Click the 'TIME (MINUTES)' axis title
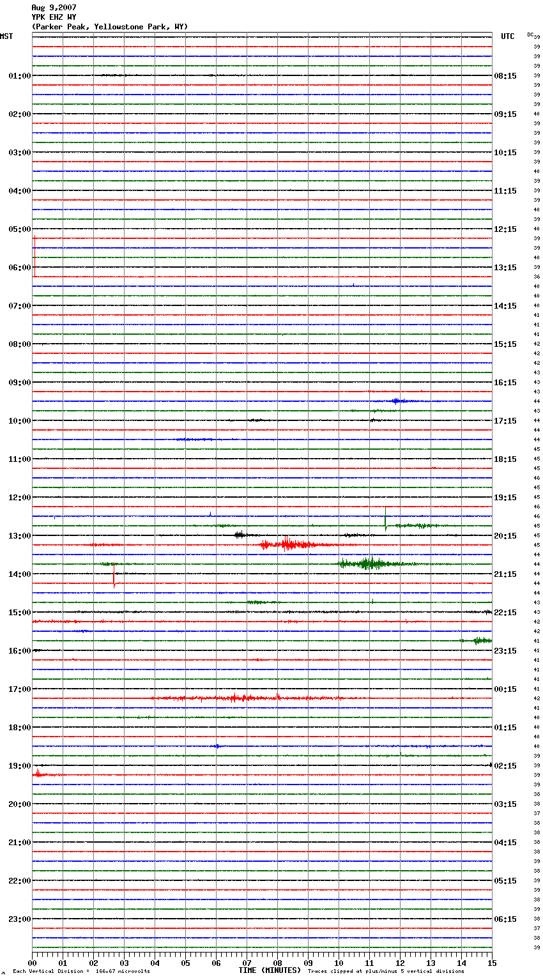The image size is (543, 980). coord(270,970)
